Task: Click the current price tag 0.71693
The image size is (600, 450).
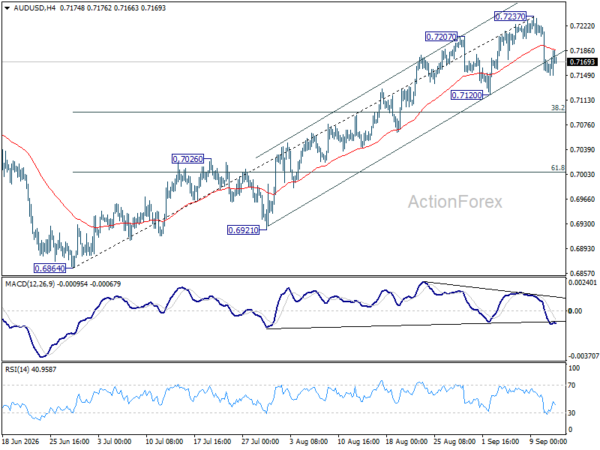Action: [x=582, y=62]
